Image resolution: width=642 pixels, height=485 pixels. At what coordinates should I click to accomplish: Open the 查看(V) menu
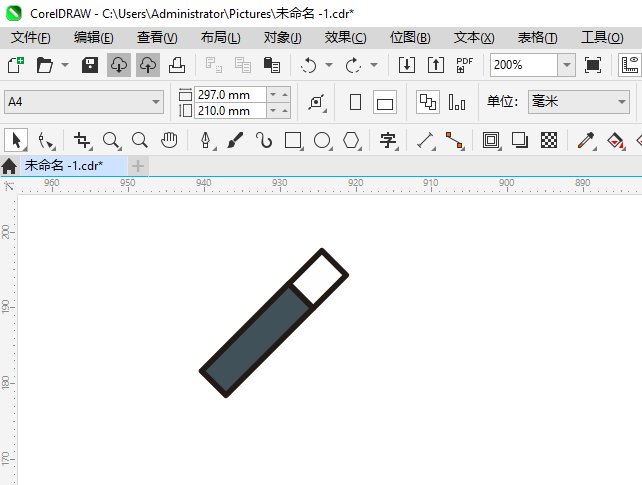click(x=157, y=38)
